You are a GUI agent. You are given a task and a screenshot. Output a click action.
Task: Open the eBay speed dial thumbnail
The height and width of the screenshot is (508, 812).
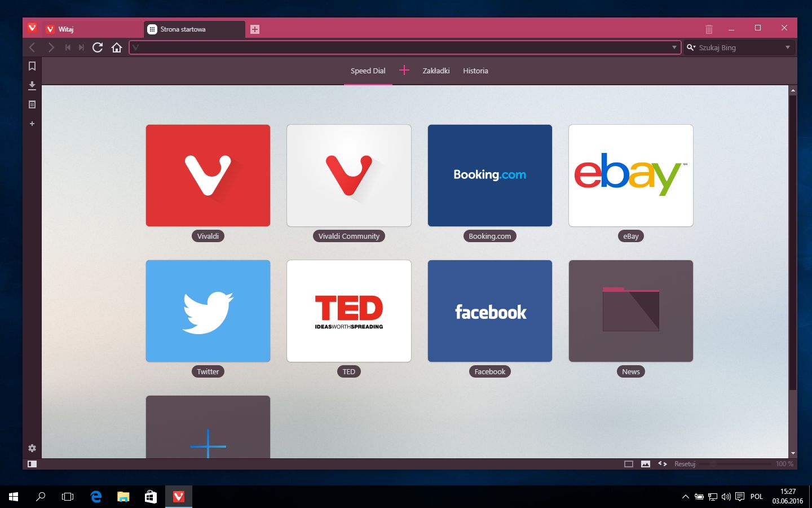(631, 176)
